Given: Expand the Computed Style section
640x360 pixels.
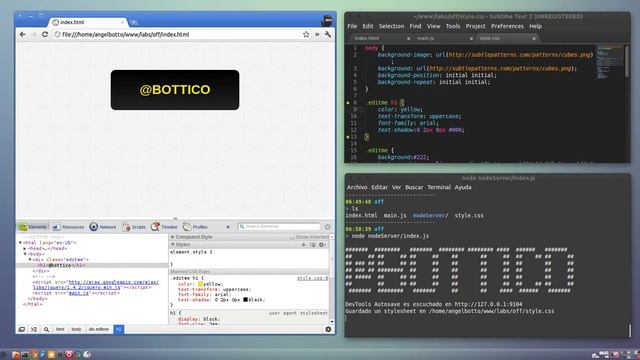Looking at the screenshot, I should 172,237.
